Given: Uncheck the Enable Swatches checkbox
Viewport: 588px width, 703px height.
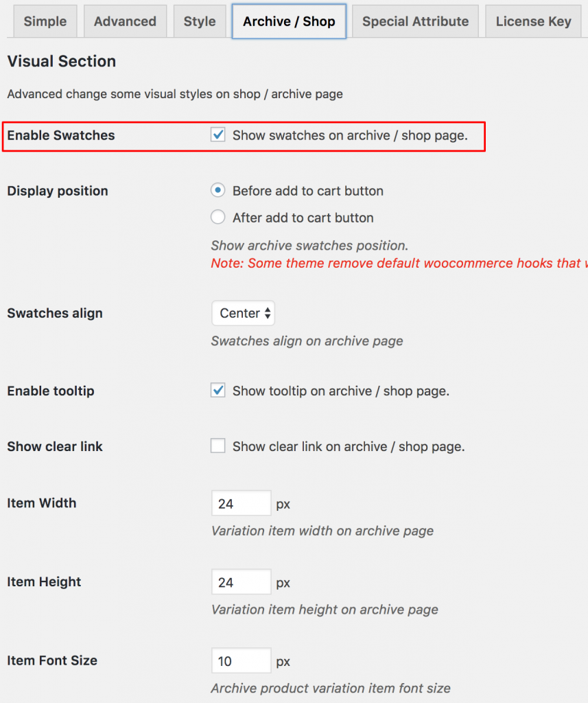Looking at the screenshot, I should (x=217, y=135).
